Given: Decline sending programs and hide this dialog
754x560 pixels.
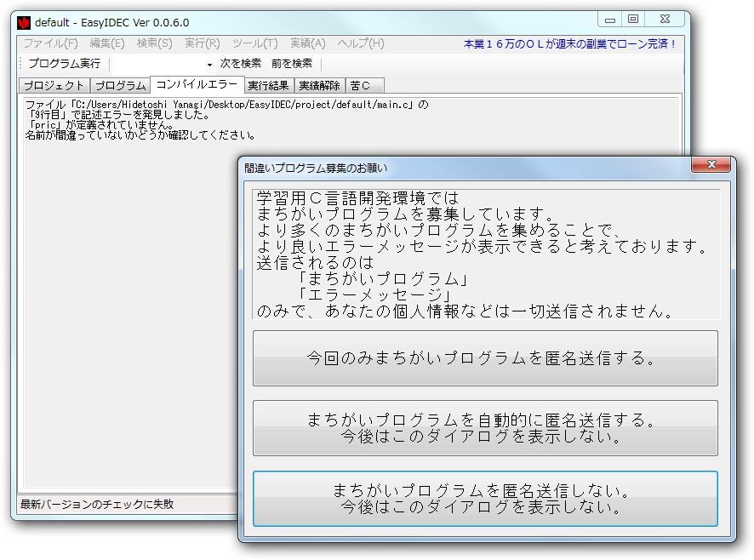Looking at the screenshot, I should tap(485, 497).
